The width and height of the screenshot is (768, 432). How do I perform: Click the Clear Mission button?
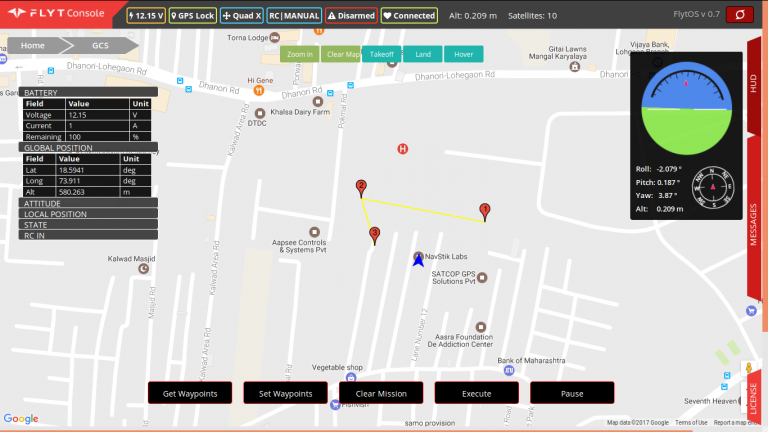click(381, 393)
